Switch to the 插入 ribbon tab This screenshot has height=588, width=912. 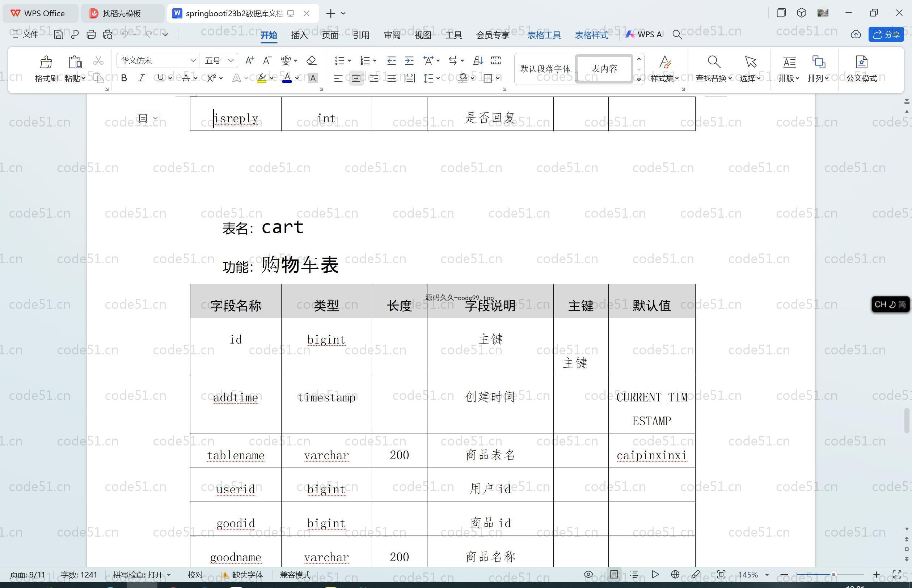(299, 35)
